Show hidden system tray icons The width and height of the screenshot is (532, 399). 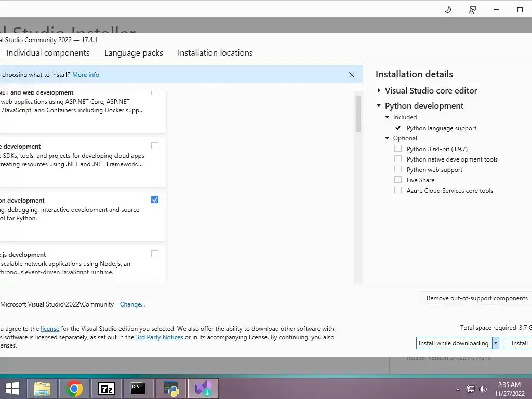458,389
